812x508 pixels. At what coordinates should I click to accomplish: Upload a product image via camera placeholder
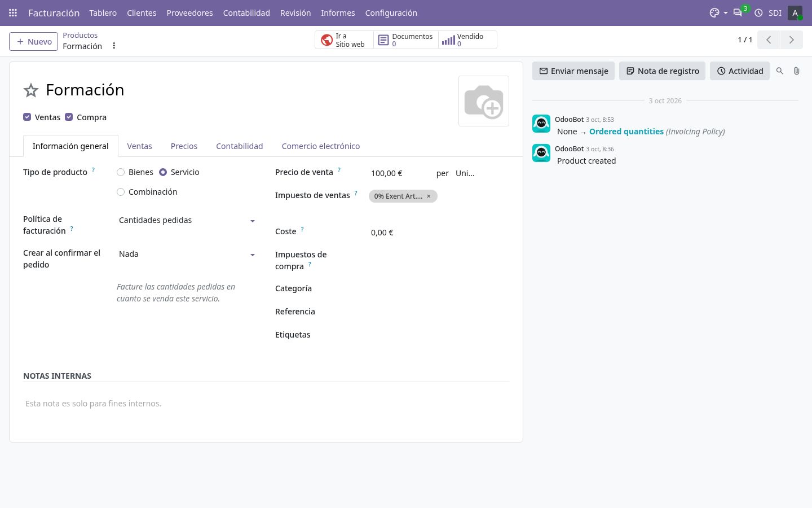484,101
